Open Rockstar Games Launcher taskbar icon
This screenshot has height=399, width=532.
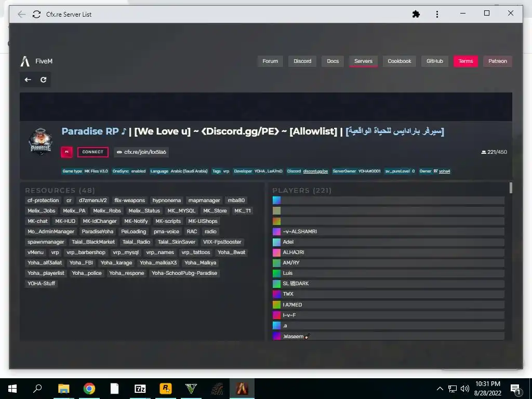pos(166,389)
